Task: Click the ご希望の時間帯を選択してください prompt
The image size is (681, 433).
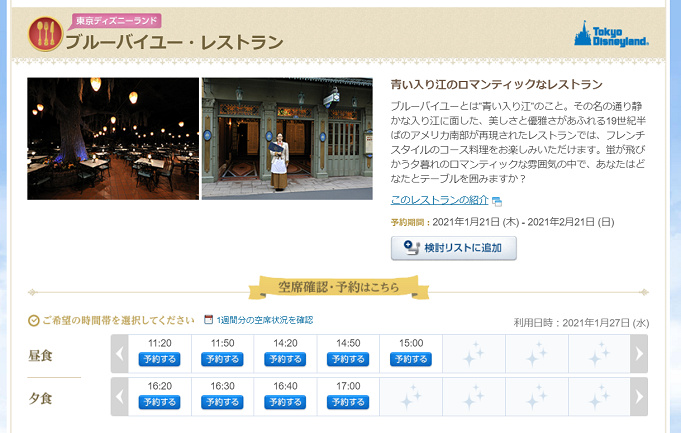Action: point(118,321)
